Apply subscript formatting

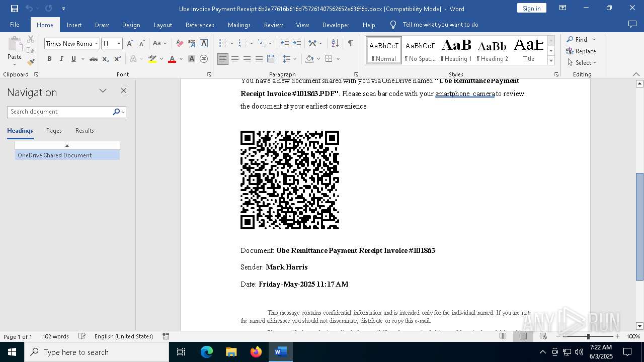[x=106, y=59]
